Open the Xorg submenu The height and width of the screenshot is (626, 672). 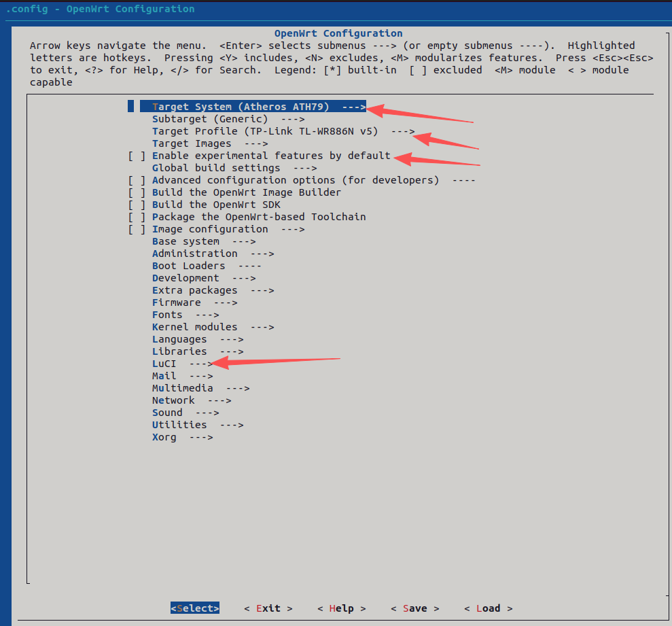tap(183, 437)
